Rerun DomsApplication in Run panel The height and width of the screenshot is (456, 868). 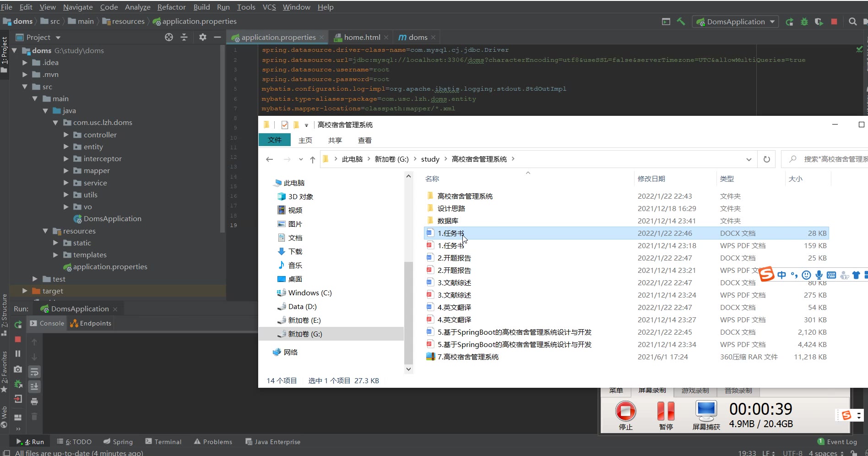pyautogui.click(x=18, y=325)
